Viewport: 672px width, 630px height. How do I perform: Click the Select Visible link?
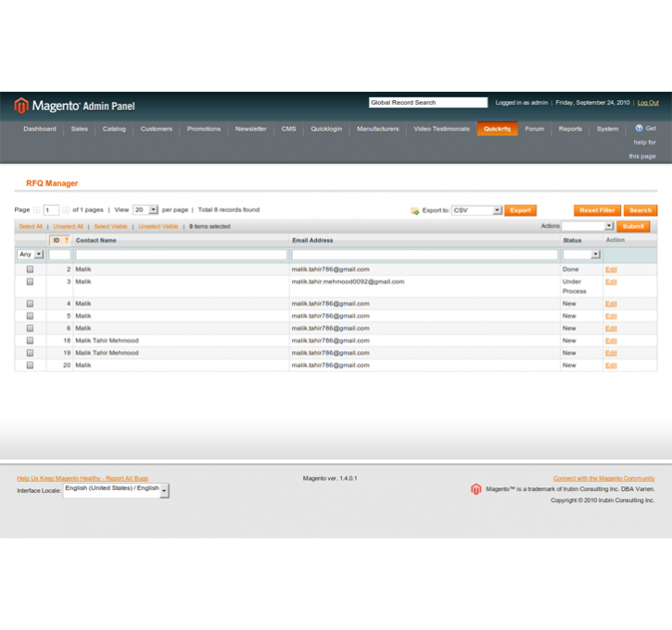(110, 227)
